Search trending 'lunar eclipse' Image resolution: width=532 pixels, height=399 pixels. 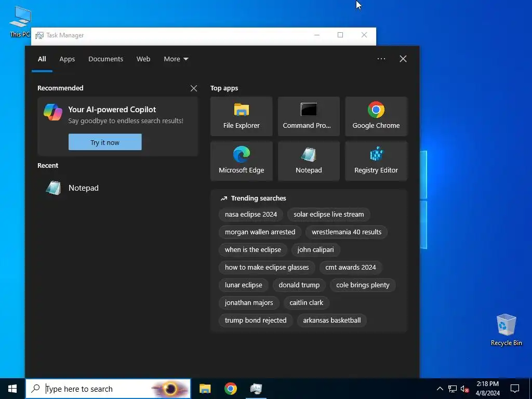coord(243,285)
